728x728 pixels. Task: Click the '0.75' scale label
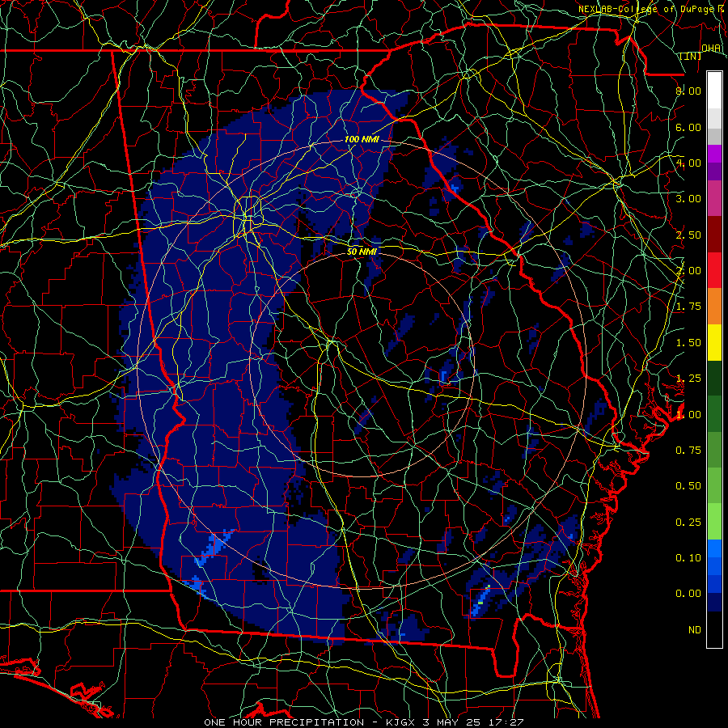(688, 451)
